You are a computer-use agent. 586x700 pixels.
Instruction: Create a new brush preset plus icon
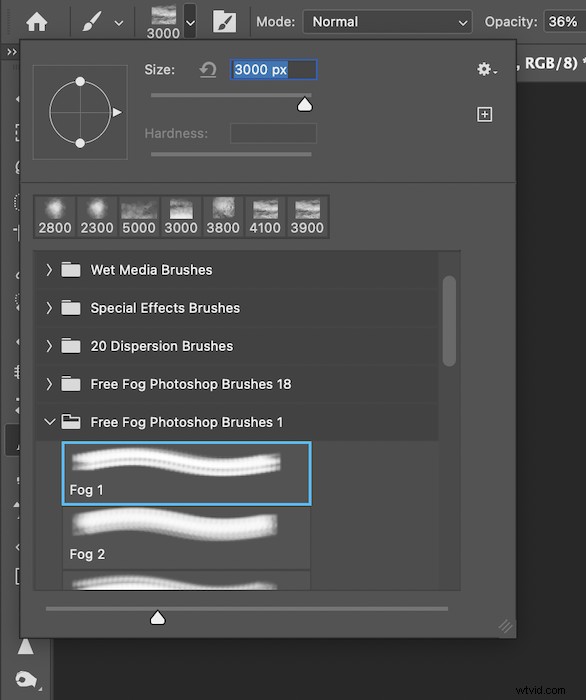coord(485,114)
